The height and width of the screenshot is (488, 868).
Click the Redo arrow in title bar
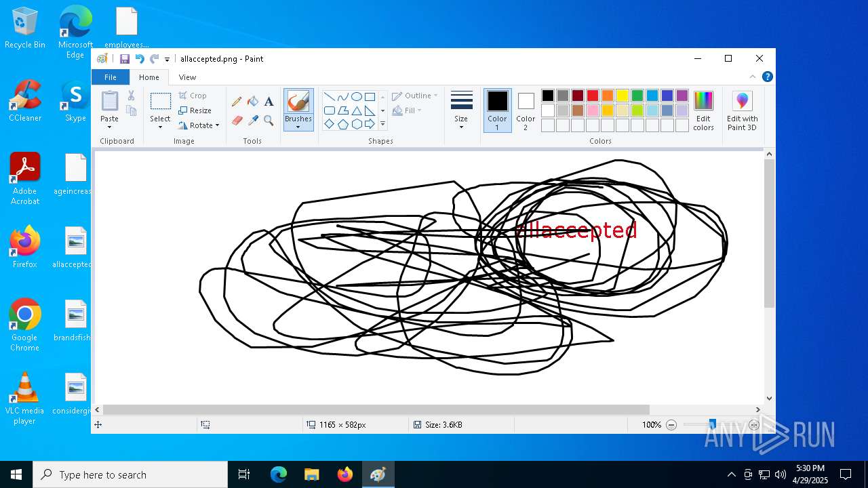point(155,59)
